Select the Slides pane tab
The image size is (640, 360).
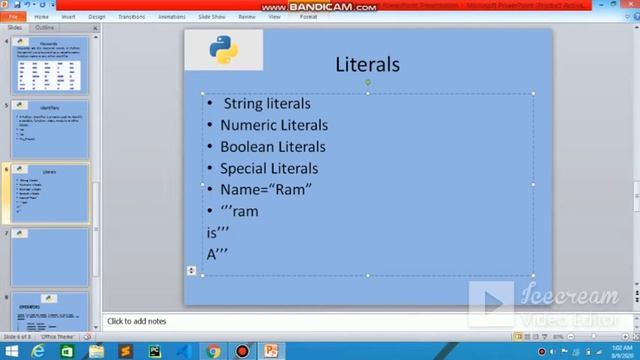coord(15,27)
